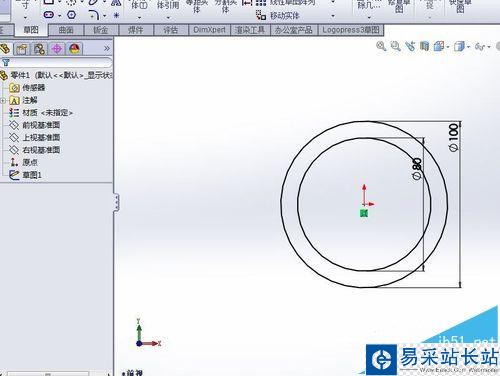
Task: Switch to the 渲染工具 render tools tab
Action: [x=250, y=30]
